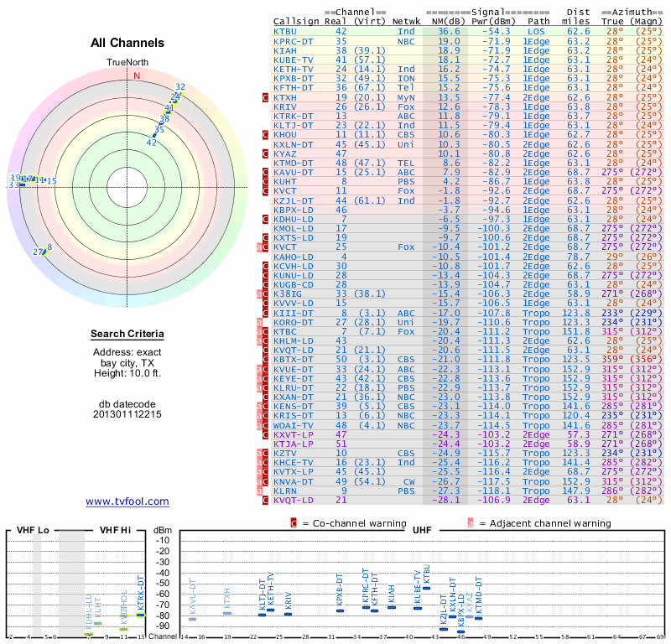Click the co-channel warning icon beside KUGB-CD

[x=265, y=285]
